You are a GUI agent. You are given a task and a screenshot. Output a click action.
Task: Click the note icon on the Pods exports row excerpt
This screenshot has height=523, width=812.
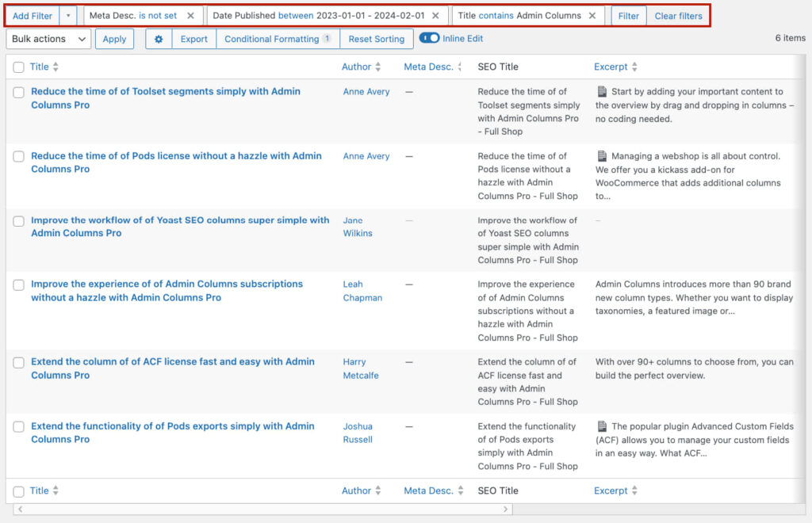pyautogui.click(x=601, y=426)
